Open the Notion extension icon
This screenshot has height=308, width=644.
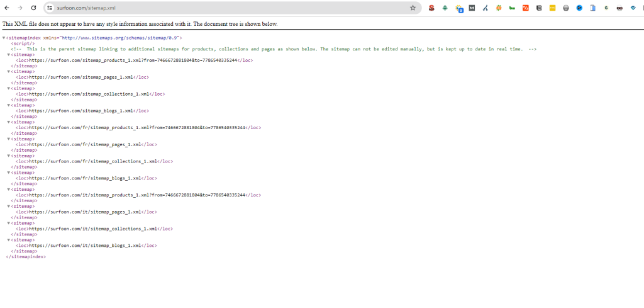coord(540,8)
